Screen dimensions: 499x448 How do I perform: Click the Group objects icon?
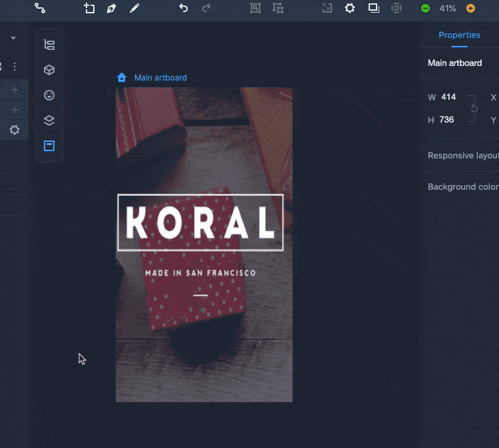tap(255, 8)
